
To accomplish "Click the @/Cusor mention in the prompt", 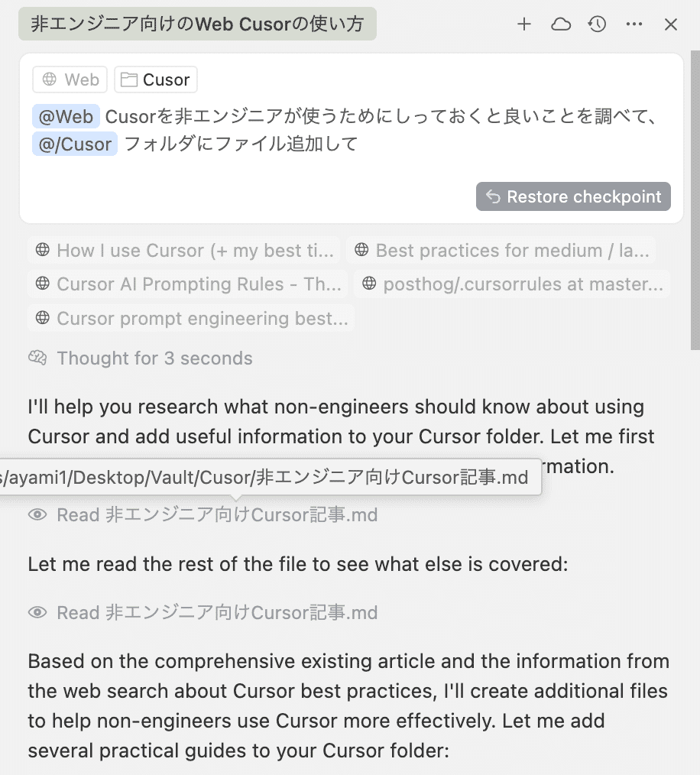I will [x=75, y=144].
